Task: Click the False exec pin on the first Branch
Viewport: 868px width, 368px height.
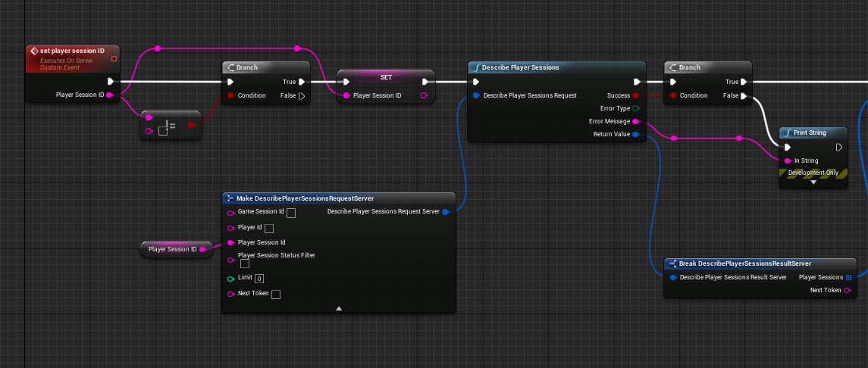Action: pyautogui.click(x=302, y=95)
